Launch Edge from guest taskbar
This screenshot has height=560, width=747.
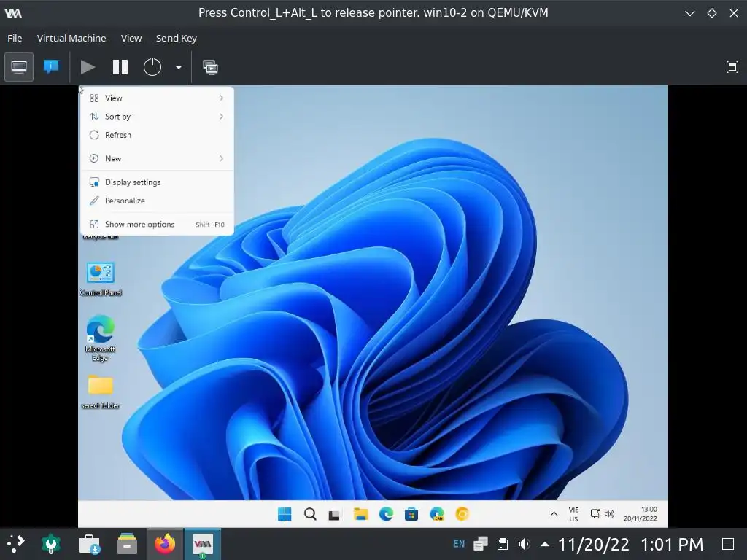tap(386, 514)
